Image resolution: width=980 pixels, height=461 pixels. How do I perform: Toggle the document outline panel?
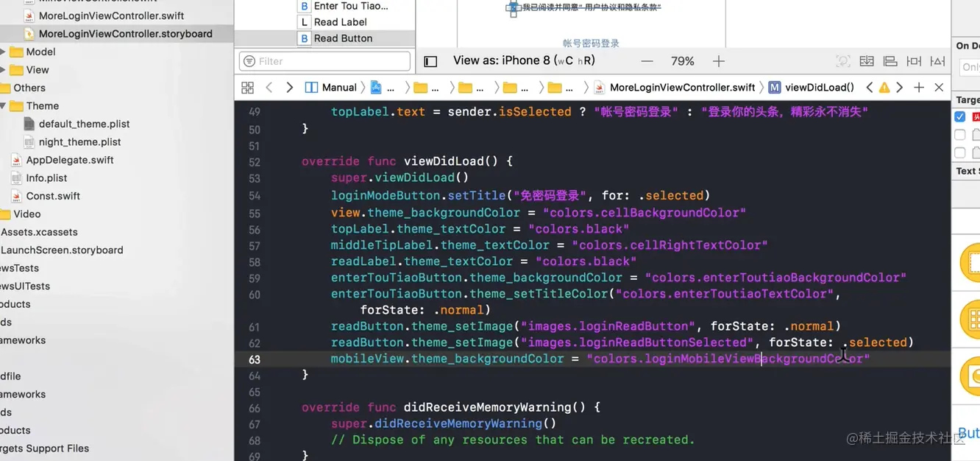[430, 61]
